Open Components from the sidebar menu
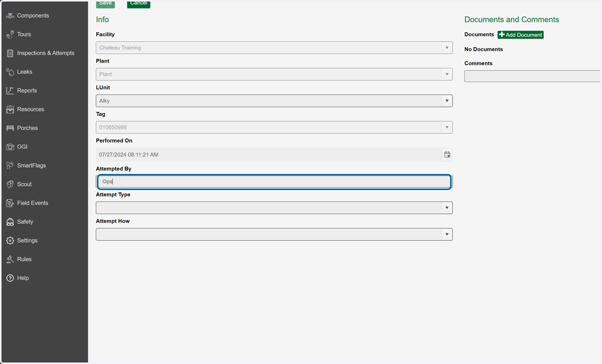 pos(33,16)
